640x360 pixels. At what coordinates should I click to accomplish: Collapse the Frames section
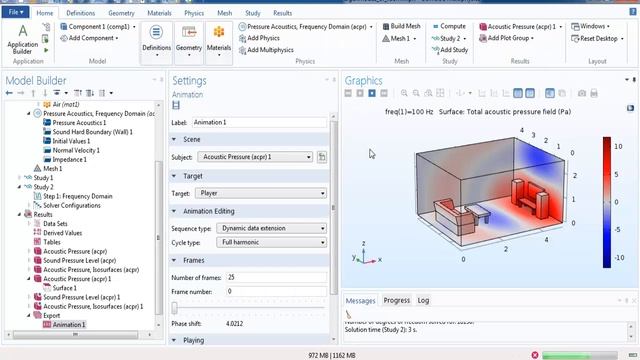click(174, 260)
